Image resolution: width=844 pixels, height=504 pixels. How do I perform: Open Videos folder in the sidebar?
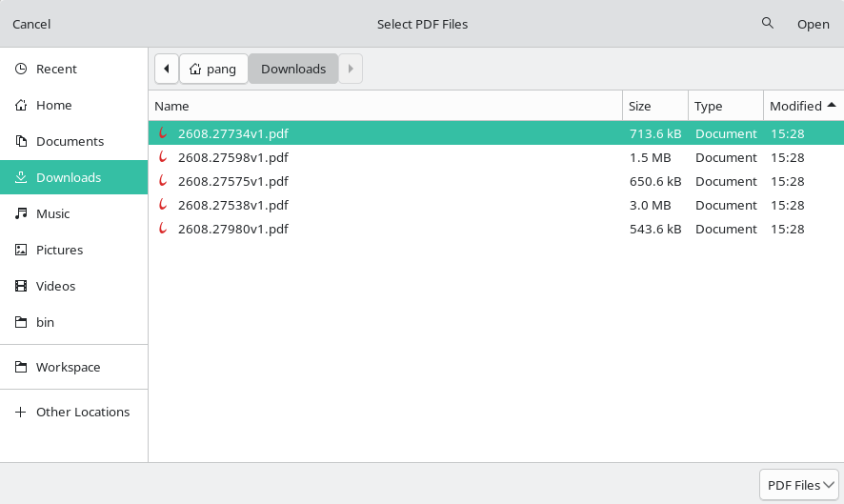click(73, 286)
